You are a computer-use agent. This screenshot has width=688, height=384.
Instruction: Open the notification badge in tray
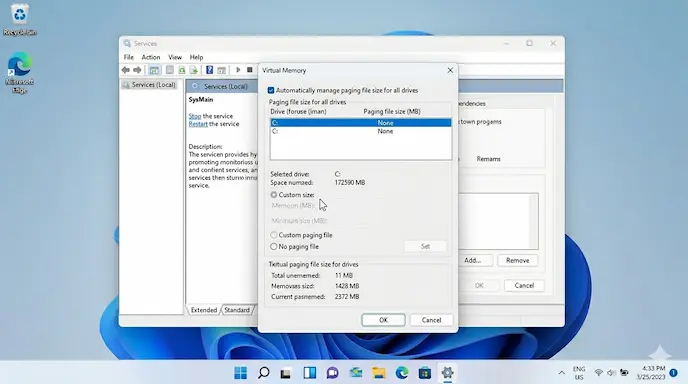coord(673,373)
